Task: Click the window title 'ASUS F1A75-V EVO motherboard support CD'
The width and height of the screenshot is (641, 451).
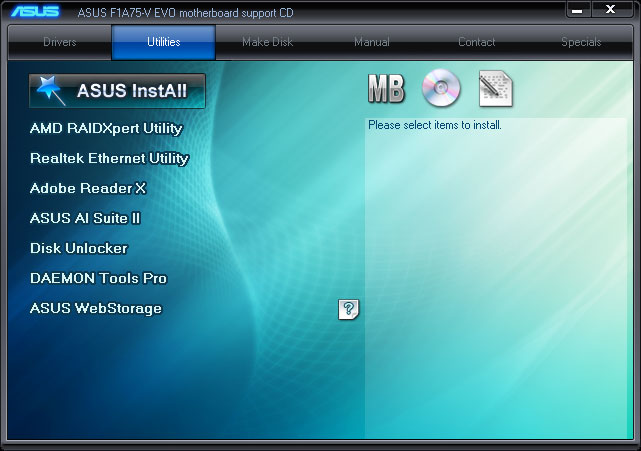Action: tap(185, 13)
